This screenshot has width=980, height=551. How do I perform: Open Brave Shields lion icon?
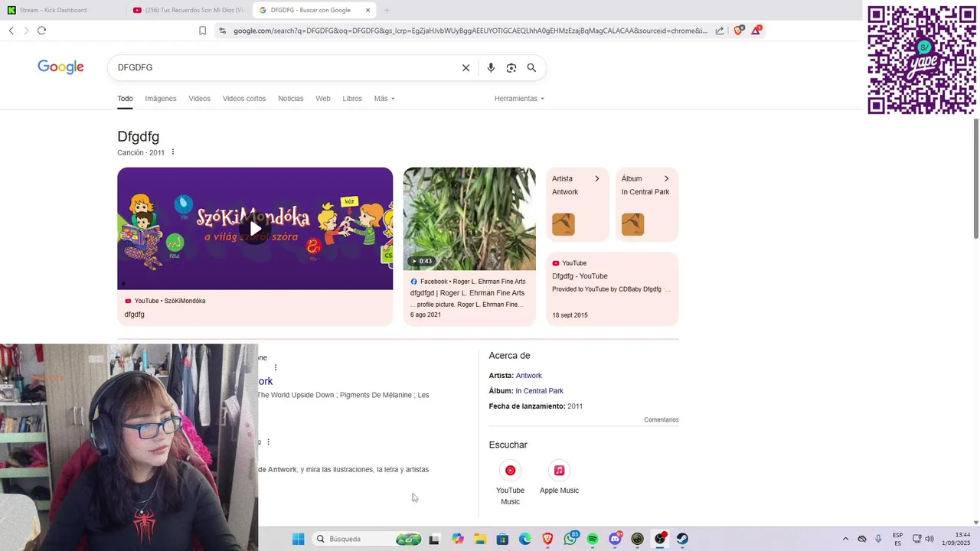tap(739, 30)
